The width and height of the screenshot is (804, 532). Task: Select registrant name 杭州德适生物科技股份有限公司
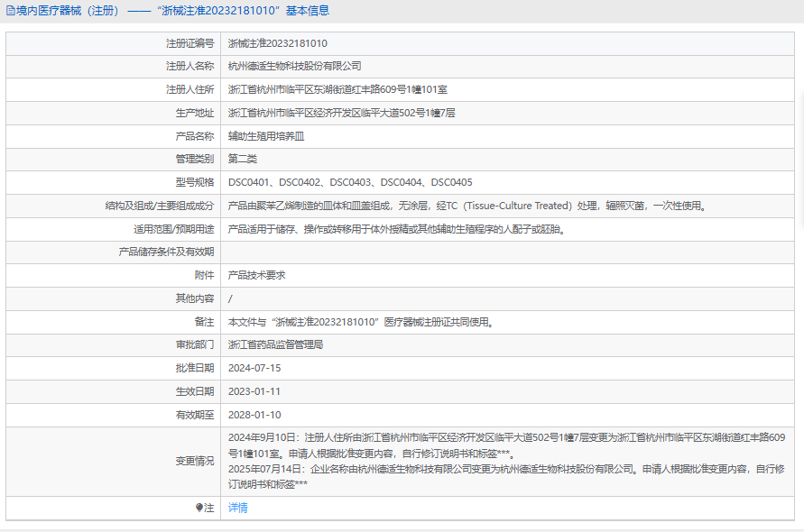click(294, 66)
